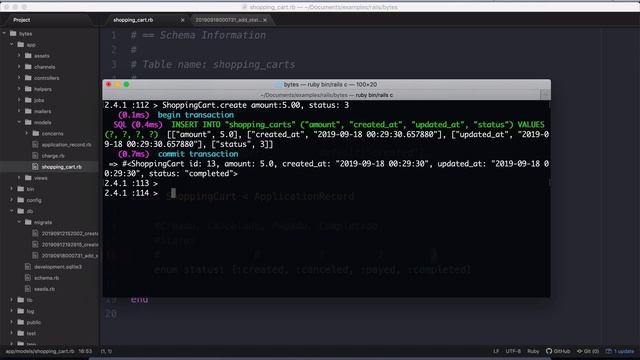Click the charge.rb file icon

[x=36, y=156]
